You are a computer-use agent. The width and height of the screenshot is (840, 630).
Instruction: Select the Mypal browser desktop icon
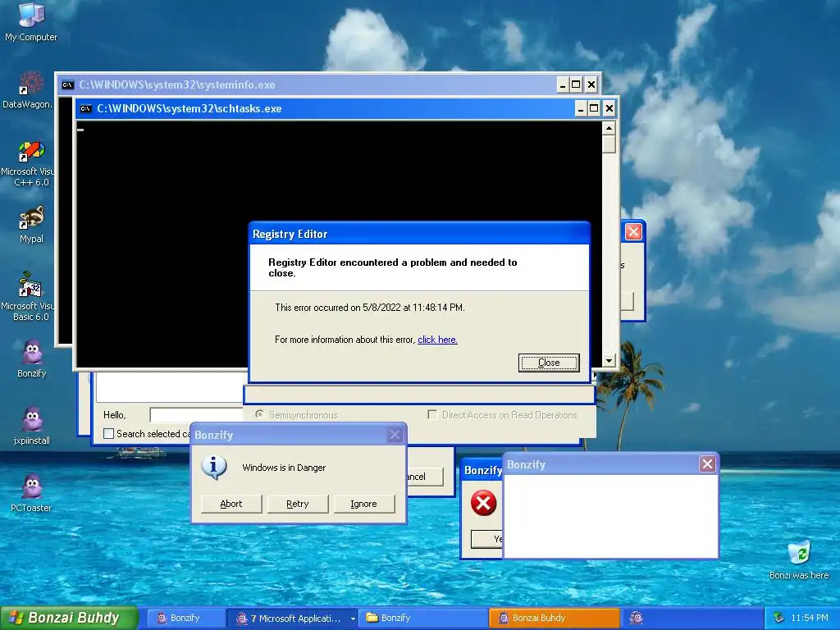[x=31, y=225]
